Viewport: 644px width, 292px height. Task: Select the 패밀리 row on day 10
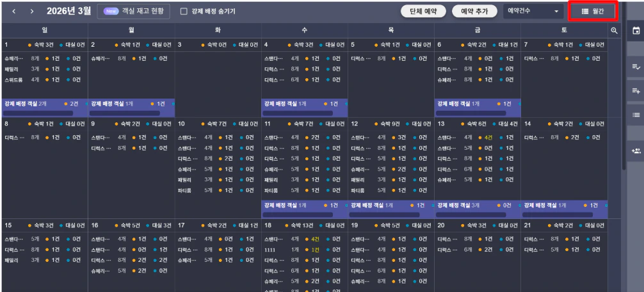(x=218, y=180)
